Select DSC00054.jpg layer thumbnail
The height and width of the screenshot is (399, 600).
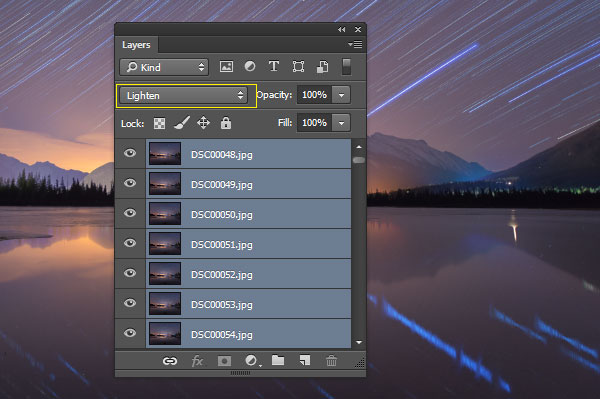click(165, 333)
